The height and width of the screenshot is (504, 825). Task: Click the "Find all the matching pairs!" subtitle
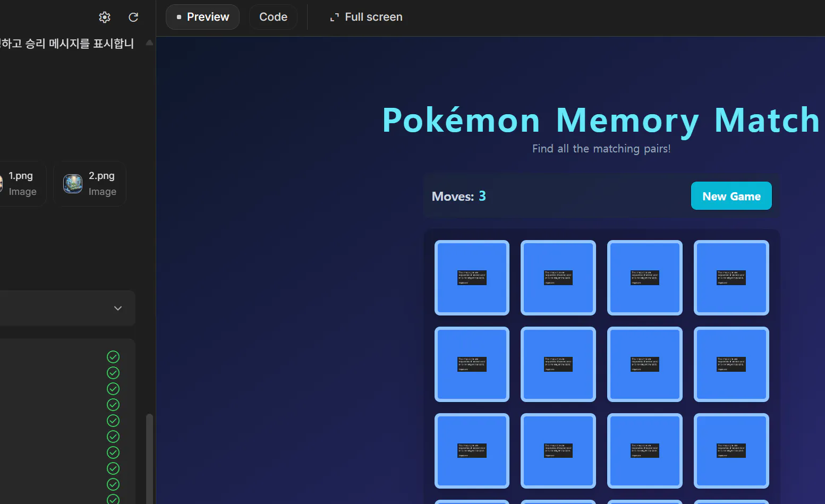(601, 149)
